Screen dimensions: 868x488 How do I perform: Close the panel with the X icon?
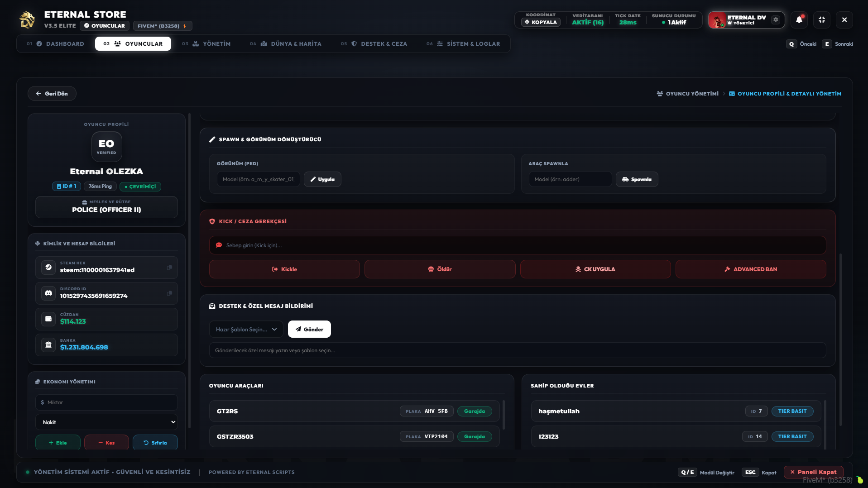(x=844, y=20)
